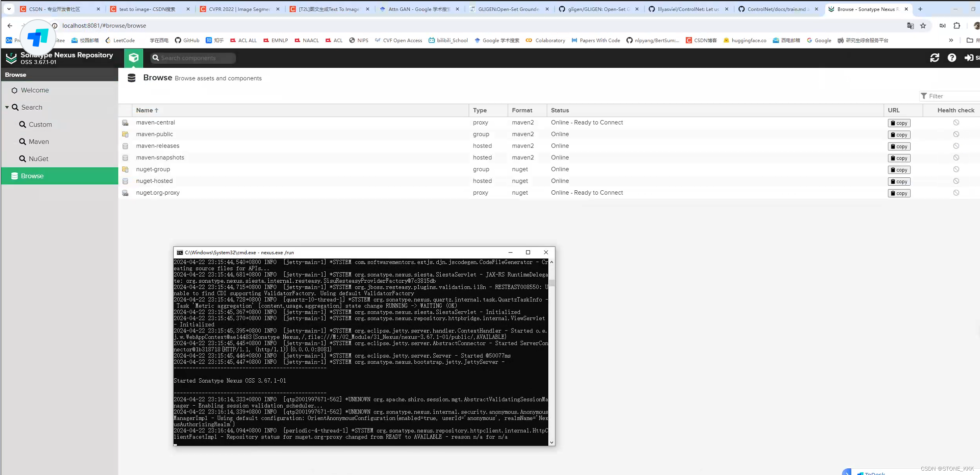Image resolution: width=980 pixels, height=475 pixels.
Task: Click the cmd window scrollbar down arrow
Action: (x=551, y=442)
